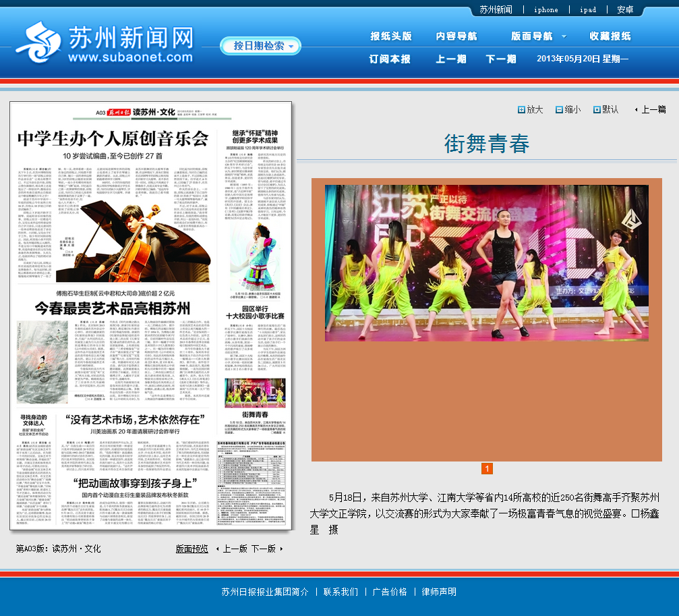This screenshot has height=616, width=679.
Task: Click the 上一版 previous page arrow
Action: 218,549
